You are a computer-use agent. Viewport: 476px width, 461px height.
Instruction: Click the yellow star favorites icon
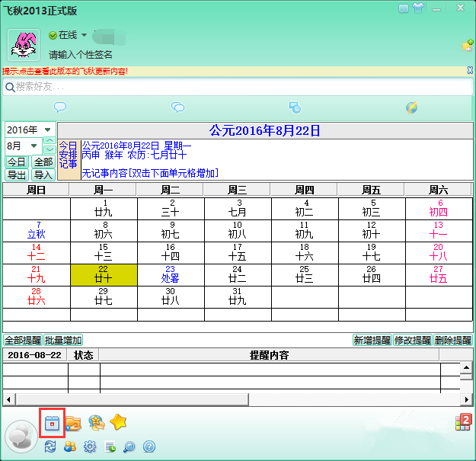pos(118,422)
